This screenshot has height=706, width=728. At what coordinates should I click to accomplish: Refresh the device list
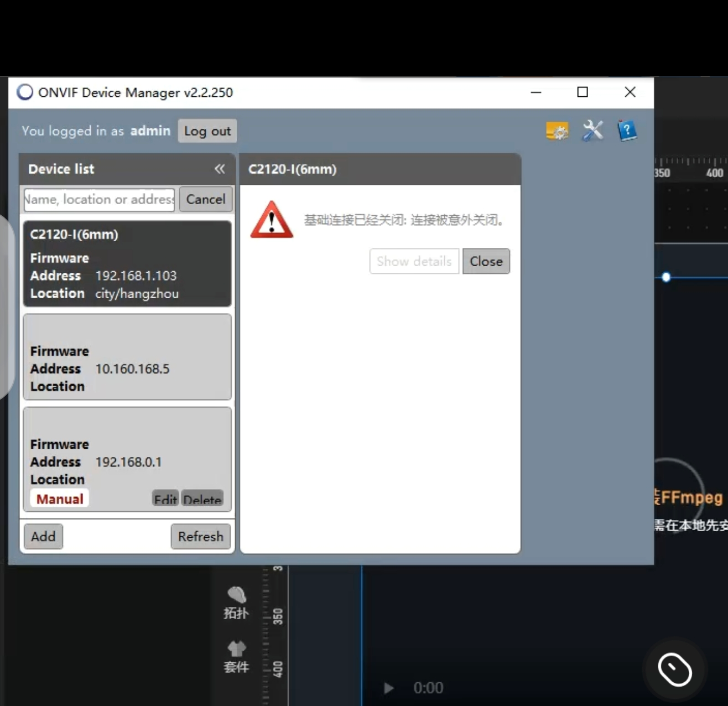click(x=200, y=537)
